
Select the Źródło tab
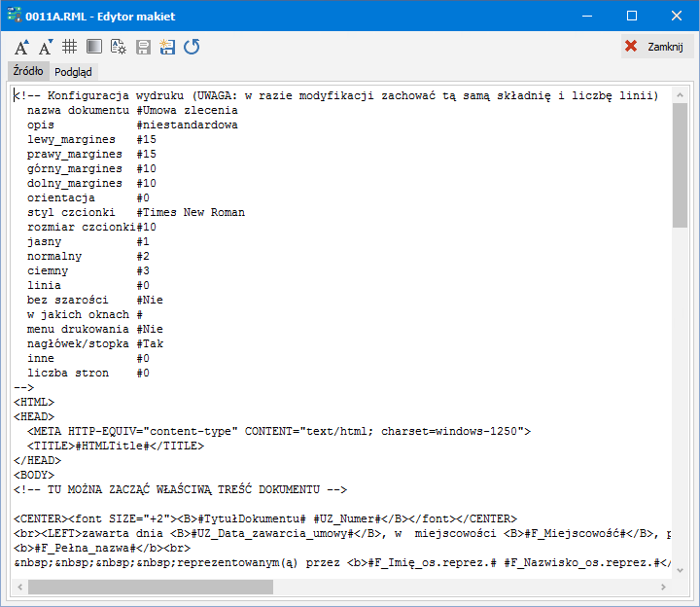[x=27, y=71]
